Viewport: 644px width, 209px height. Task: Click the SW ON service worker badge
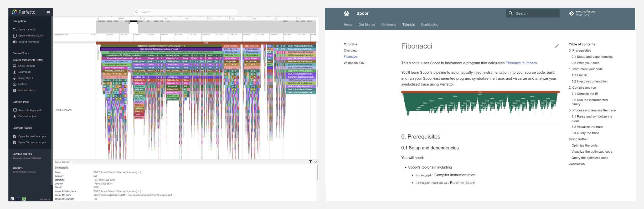tap(24, 199)
